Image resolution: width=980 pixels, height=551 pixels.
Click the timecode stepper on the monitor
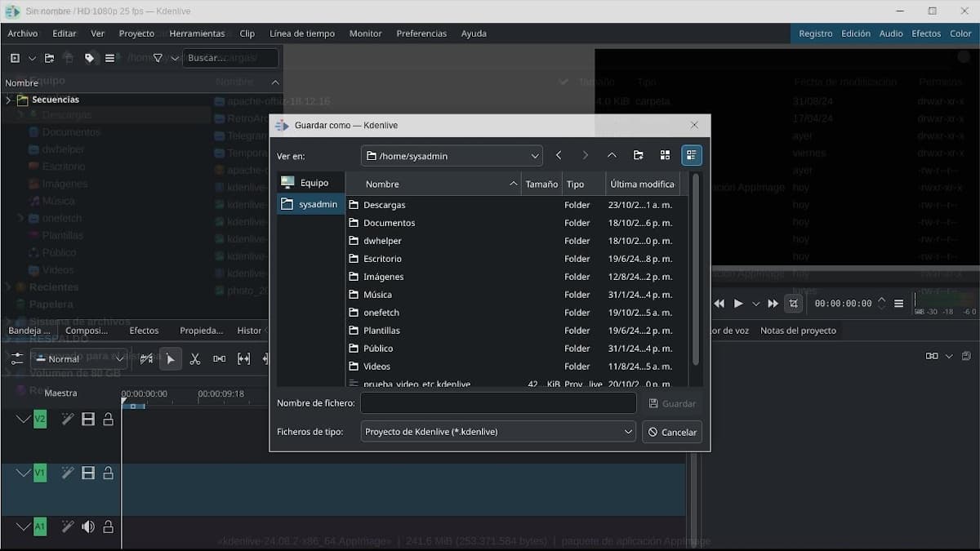click(x=881, y=304)
